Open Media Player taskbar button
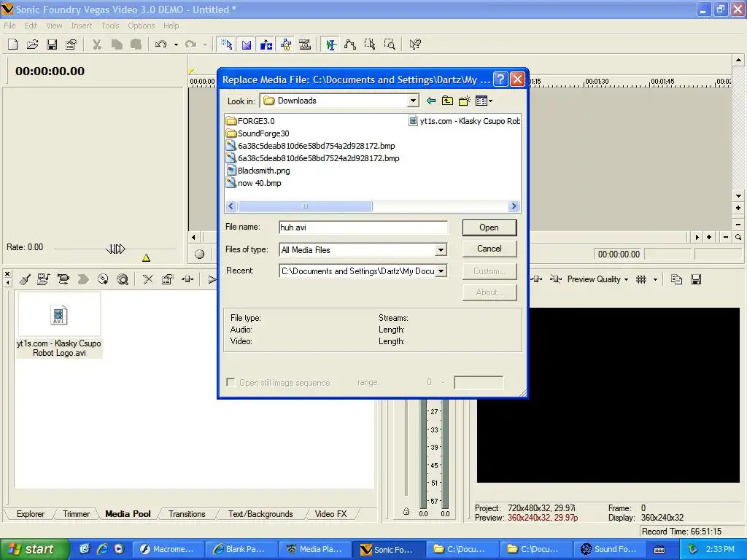The height and width of the screenshot is (560, 747). pos(315,549)
